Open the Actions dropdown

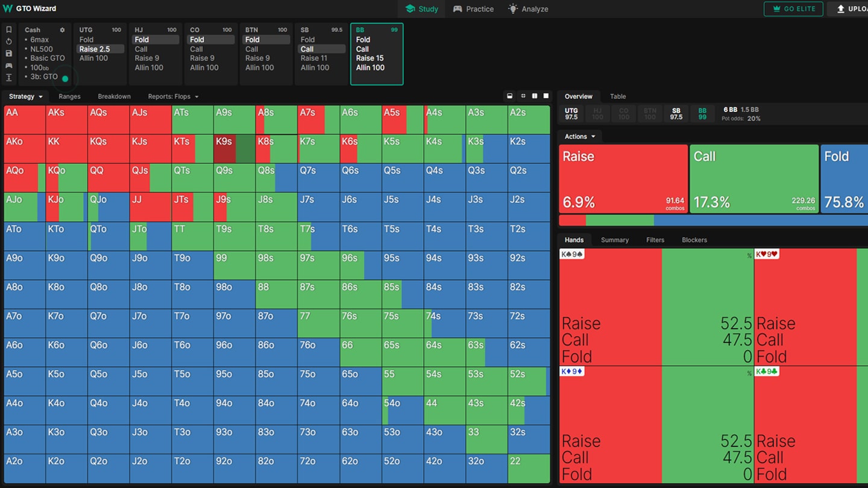[580, 137]
